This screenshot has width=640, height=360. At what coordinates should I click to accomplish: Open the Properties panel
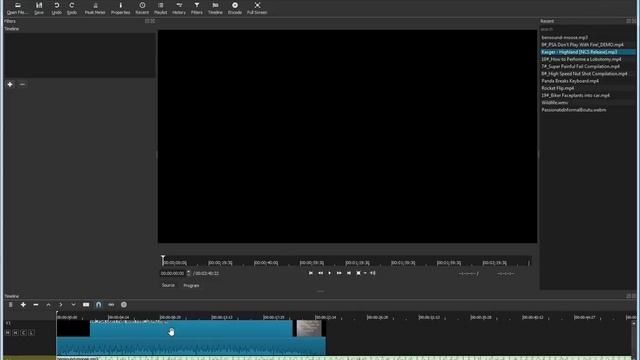pos(120,8)
